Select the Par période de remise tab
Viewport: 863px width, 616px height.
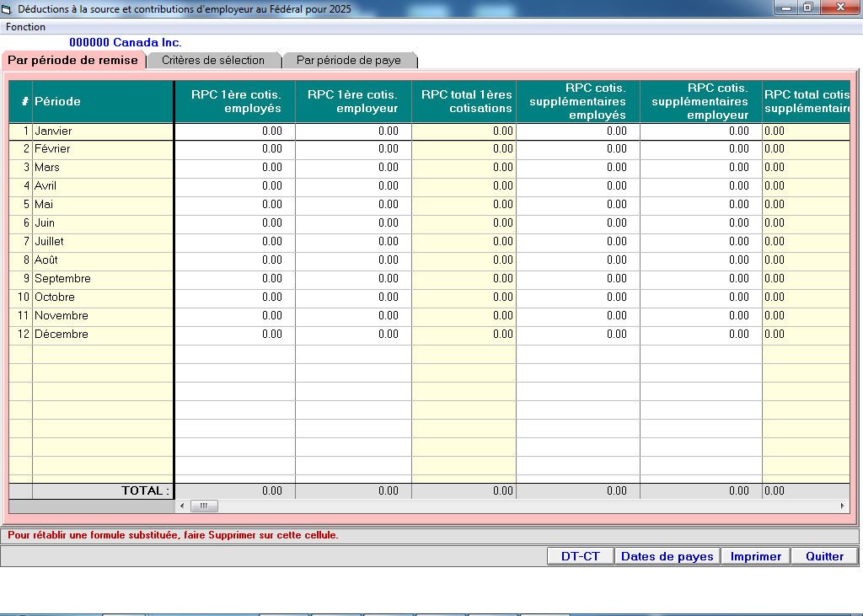tap(72, 61)
